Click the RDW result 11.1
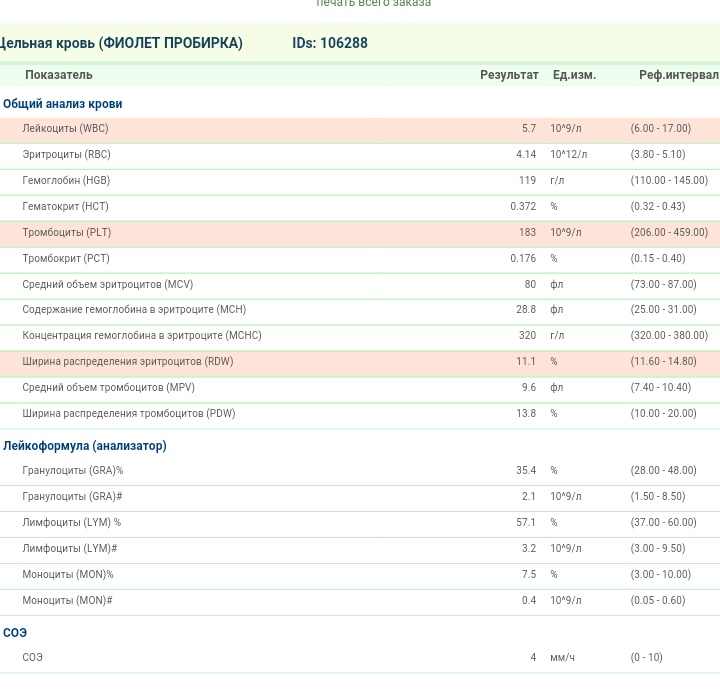This screenshot has height=699, width=720. 526,361
